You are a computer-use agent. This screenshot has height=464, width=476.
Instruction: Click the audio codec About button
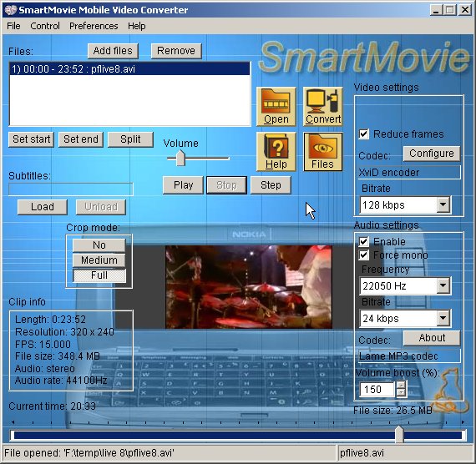(432, 338)
